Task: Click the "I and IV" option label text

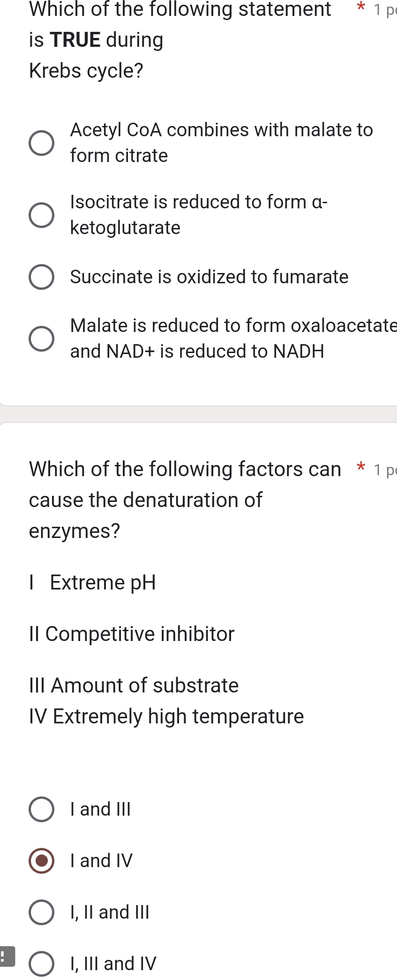Action: [101, 860]
